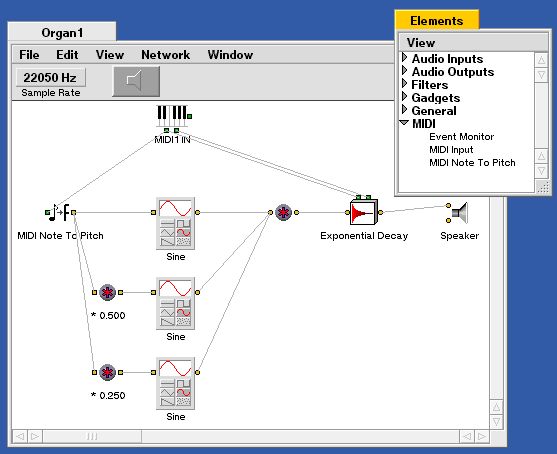Click the Sample Rate label
This screenshot has height=454, width=557.
(51, 93)
